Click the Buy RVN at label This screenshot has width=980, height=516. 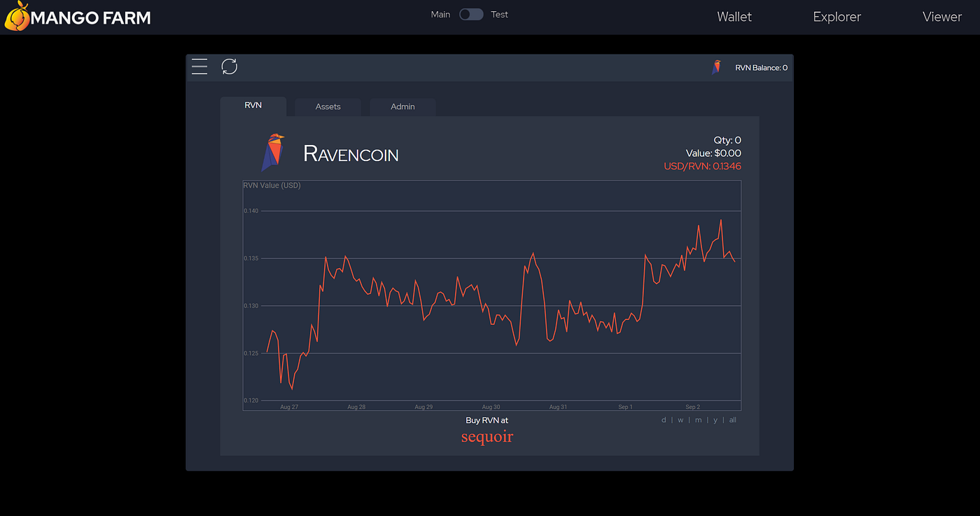(487, 420)
